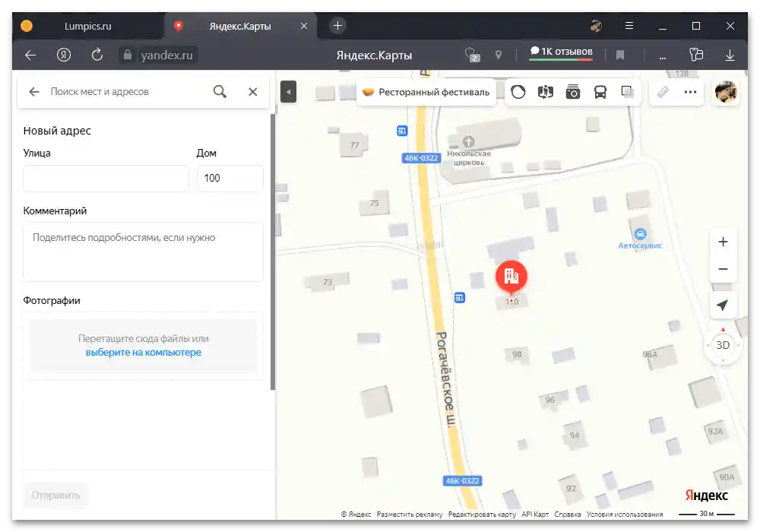Toggle the traffic circle layer icon
Image resolution: width=760 pixels, height=532 pixels.
click(518, 91)
